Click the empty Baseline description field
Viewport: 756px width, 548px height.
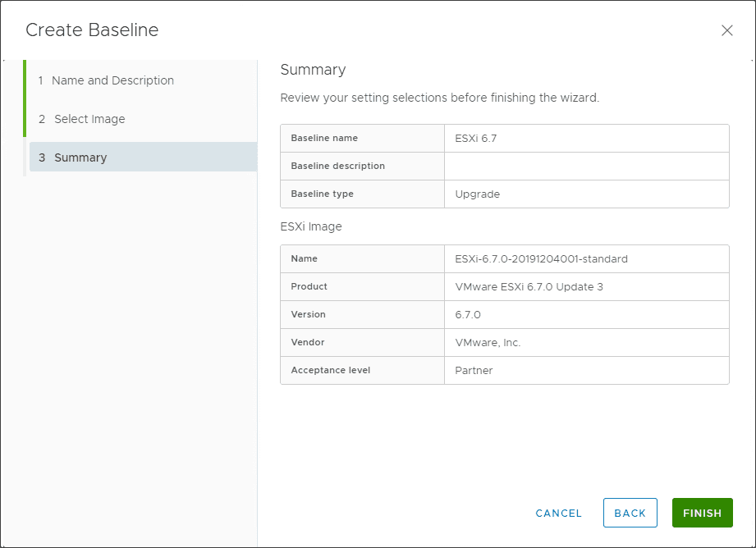click(x=586, y=166)
